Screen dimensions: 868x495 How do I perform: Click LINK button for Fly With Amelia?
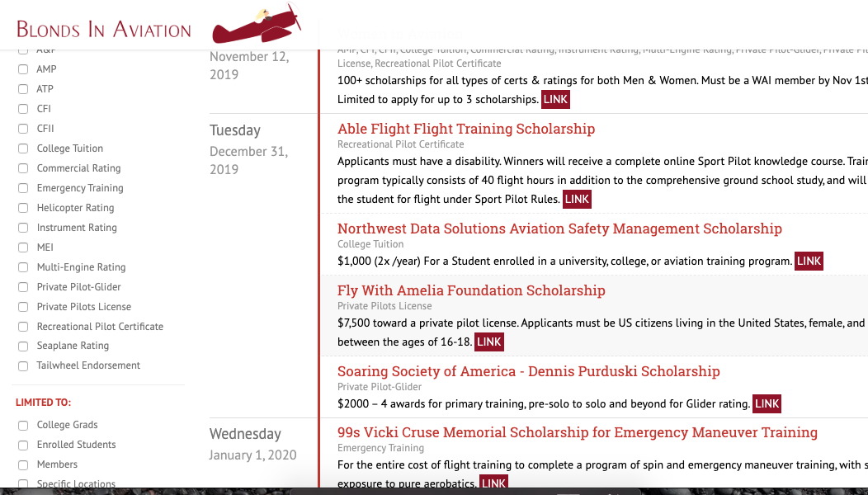click(489, 342)
